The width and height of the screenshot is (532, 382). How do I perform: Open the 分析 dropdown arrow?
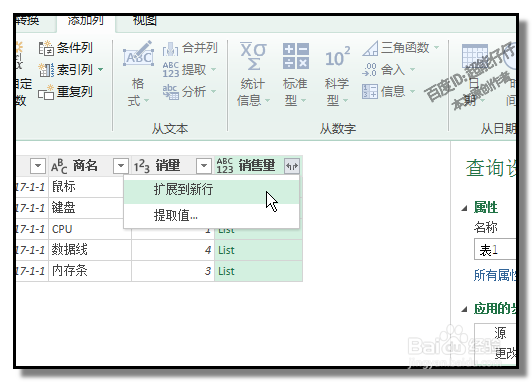213,92
